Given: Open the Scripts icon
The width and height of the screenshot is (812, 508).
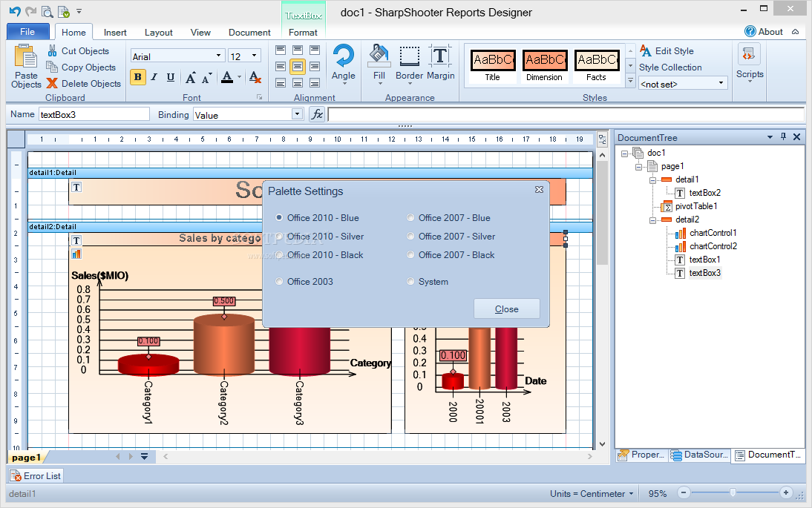Looking at the screenshot, I should [x=749, y=54].
